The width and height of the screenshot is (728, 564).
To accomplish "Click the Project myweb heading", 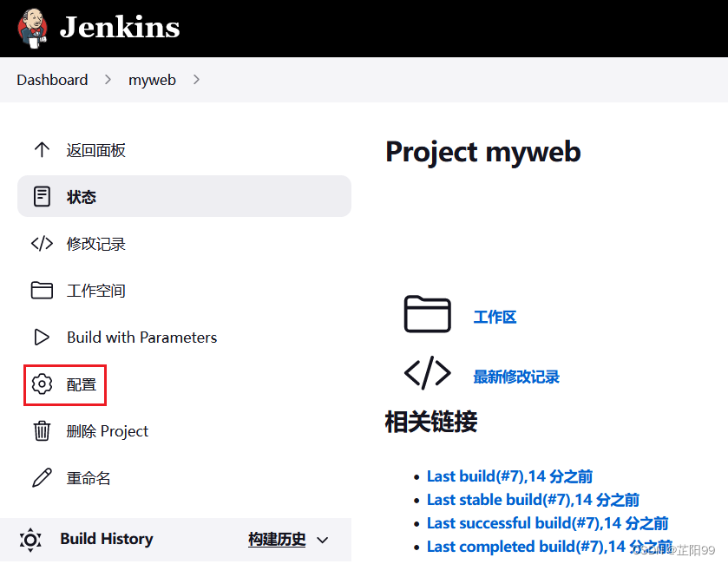I will pyautogui.click(x=482, y=152).
